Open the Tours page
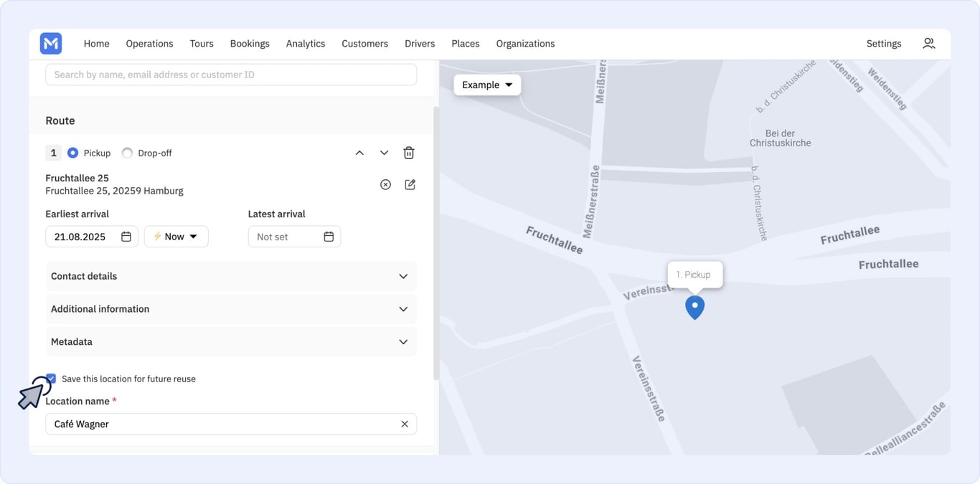 (x=202, y=44)
